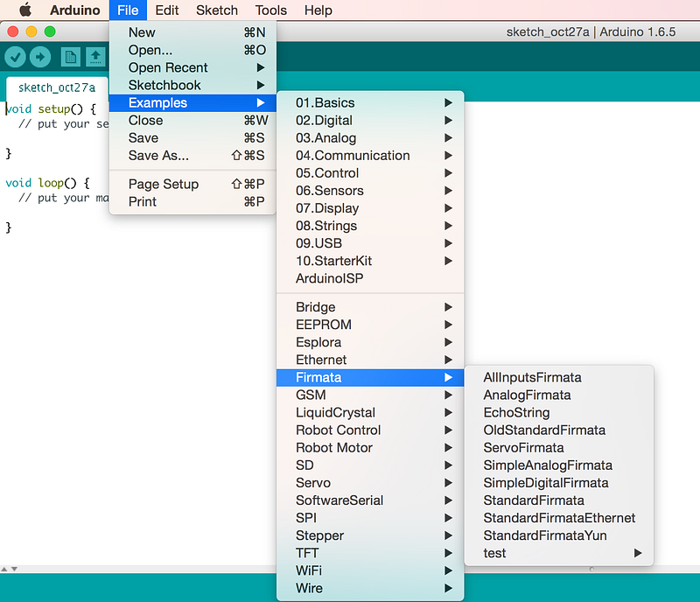Choose Close from the File menu

pyautogui.click(x=192, y=120)
